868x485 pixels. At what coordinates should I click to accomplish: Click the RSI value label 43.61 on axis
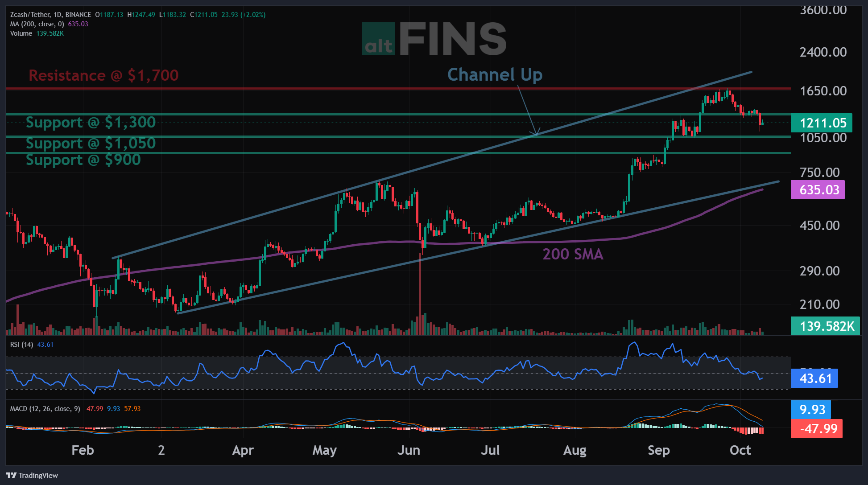tap(814, 378)
